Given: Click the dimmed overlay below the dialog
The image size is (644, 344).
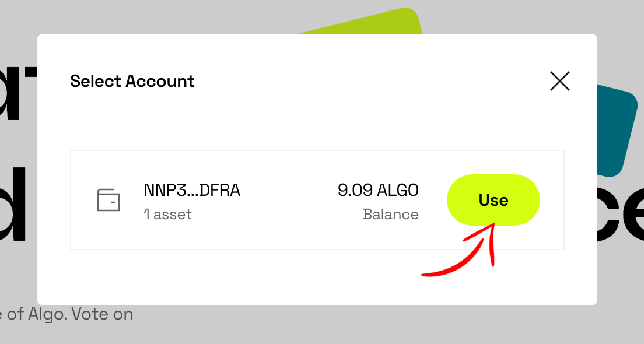Looking at the screenshot, I should 350,325.
